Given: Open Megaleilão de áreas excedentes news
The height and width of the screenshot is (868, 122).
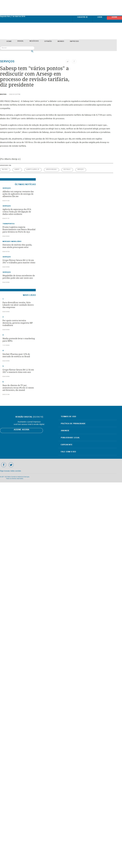Looking at the screenshot, I should tap(19, 277).
